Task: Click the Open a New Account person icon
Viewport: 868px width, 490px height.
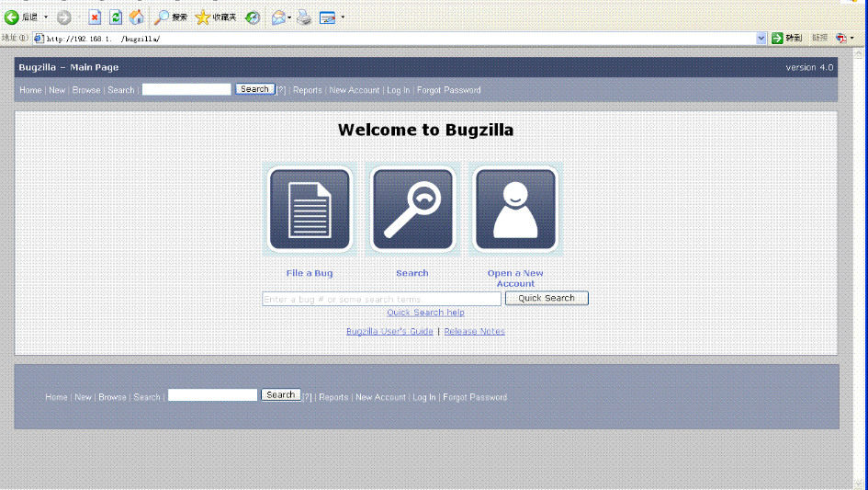Action: coord(515,210)
